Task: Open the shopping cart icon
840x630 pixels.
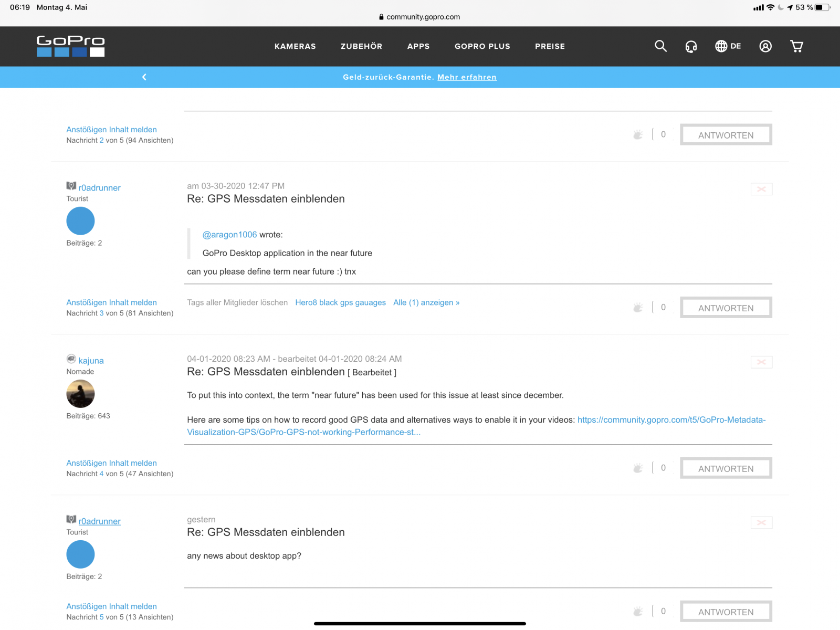Action: 796,46
